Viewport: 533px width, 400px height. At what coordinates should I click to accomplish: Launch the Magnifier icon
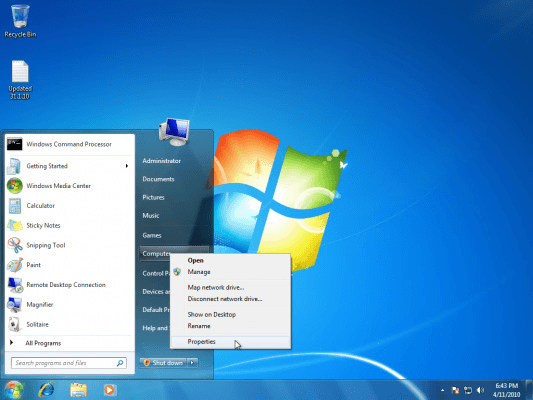pos(15,305)
